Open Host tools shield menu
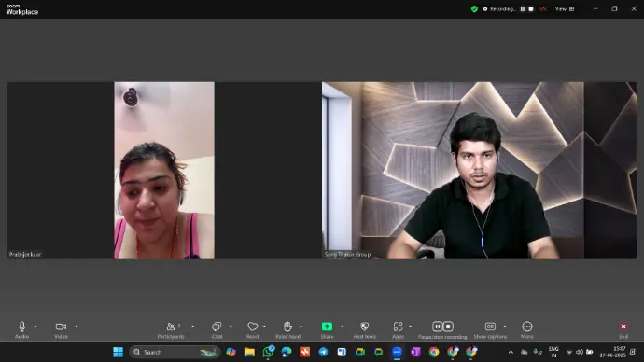 (x=364, y=330)
